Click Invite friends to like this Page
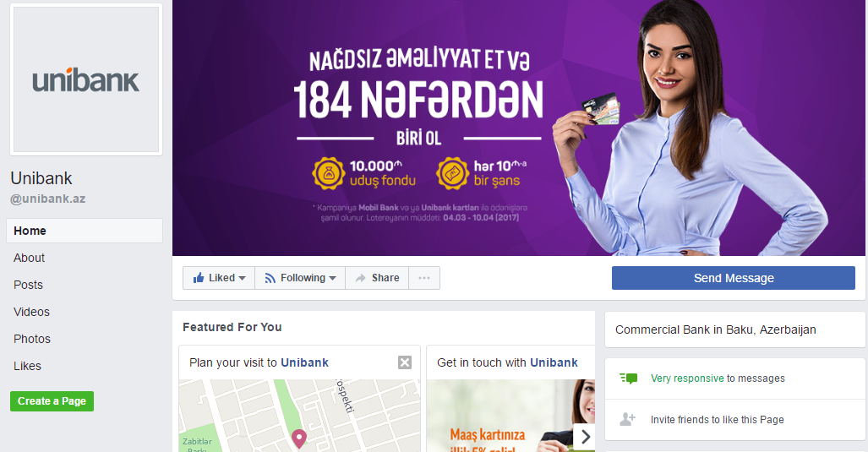The height and width of the screenshot is (452, 868). (x=718, y=420)
